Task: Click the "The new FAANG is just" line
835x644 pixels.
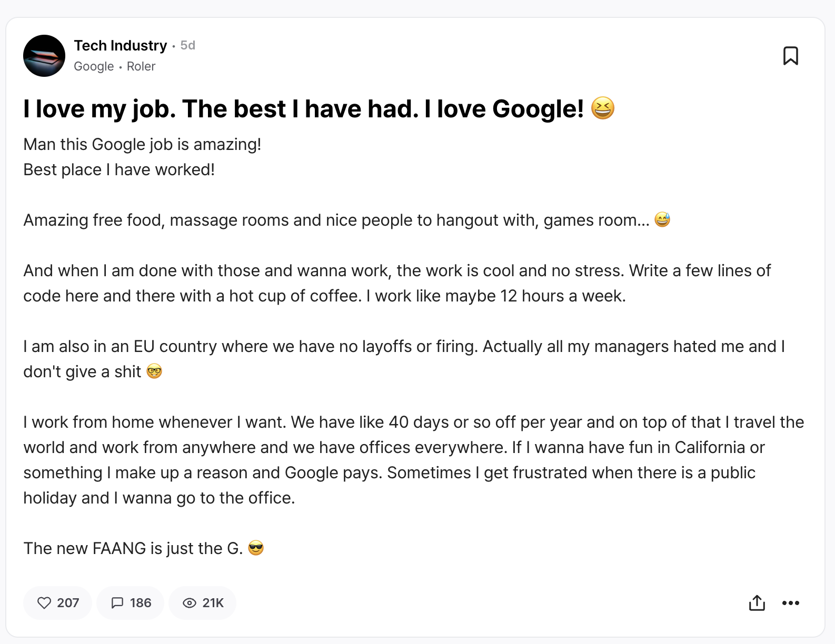Action: point(133,548)
